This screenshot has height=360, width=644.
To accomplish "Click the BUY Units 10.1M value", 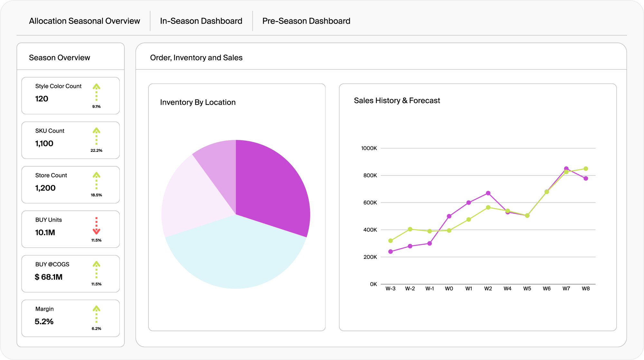I will tap(44, 233).
